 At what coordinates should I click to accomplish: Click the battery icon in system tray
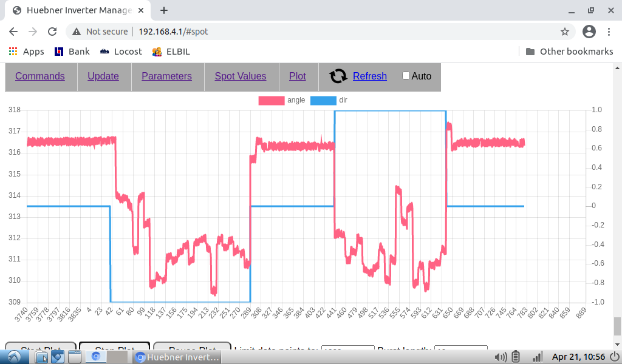[516, 357]
